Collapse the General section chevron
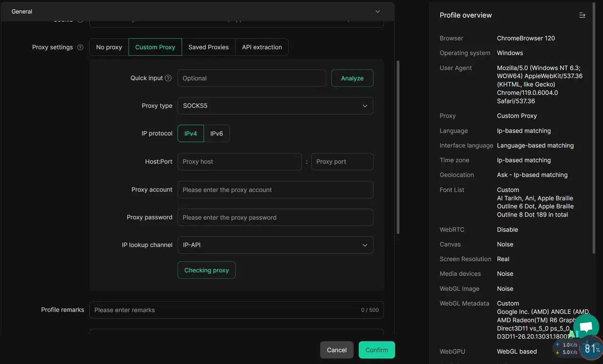Image resolution: width=603 pixels, height=364 pixels. (x=377, y=11)
